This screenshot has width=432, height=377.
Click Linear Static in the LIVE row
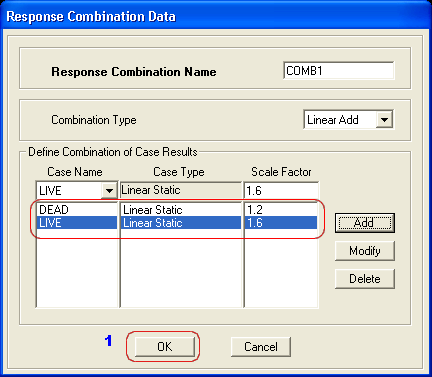pyautogui.click(x=153, y=223)
